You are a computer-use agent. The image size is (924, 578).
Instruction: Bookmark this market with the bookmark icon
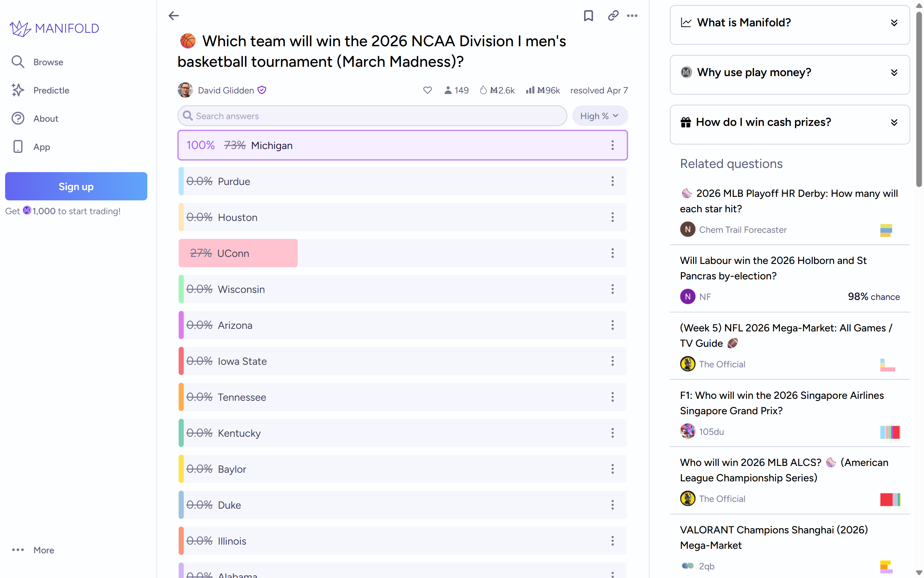(x=588, y=16)
